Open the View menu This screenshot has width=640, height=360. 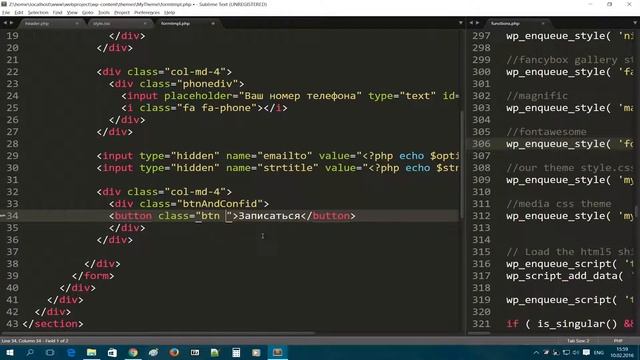coord(72,13)
